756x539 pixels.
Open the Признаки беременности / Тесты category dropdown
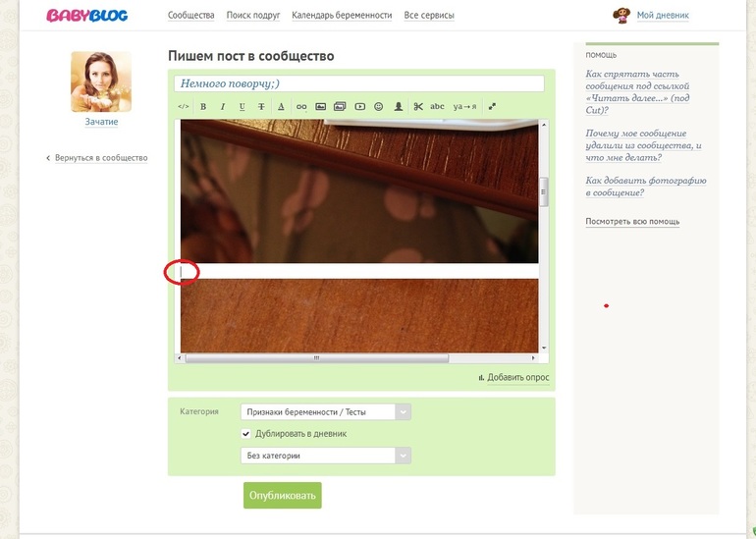tap(325, 411)
